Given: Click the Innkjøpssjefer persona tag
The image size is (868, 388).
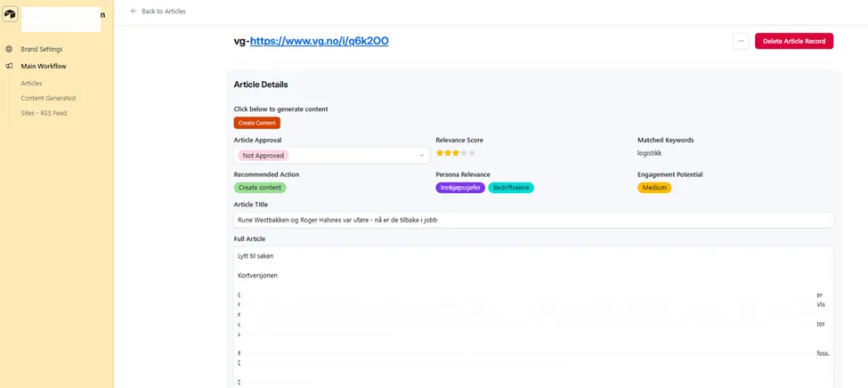Looking at the screenshot, I should pos(460,188).
